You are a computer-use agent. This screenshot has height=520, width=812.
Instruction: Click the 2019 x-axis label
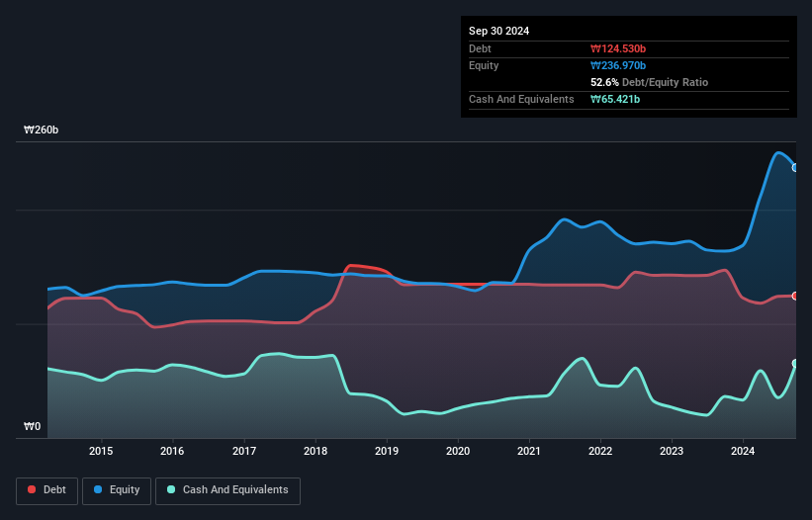pyautogui.click(x=387, y=451)
